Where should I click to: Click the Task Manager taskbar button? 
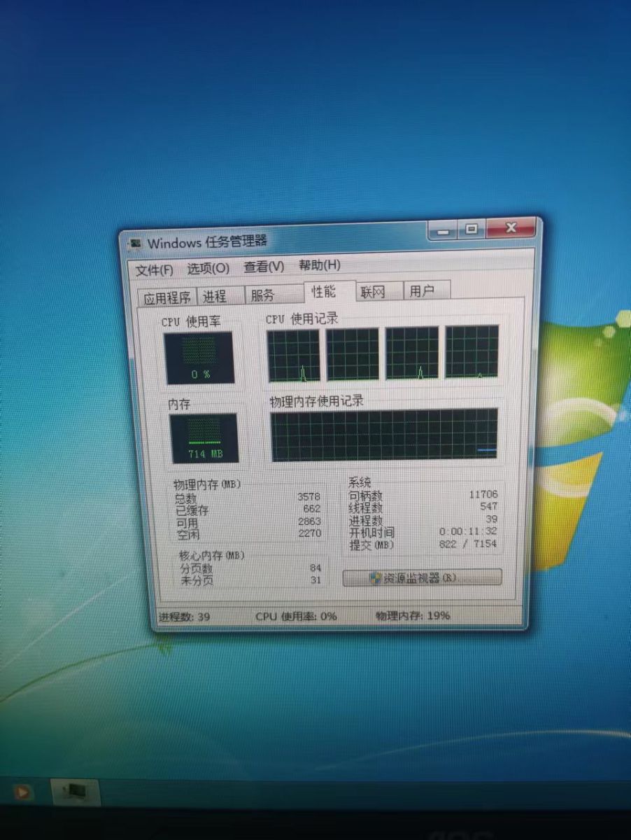tap(76, 792)
